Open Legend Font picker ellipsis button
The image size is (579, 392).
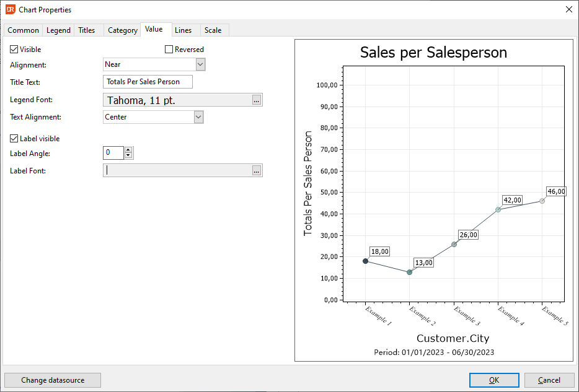pos(256,100)
